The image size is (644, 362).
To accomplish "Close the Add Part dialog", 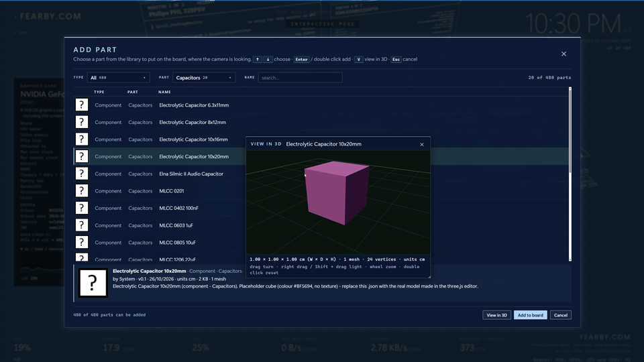I will point(564,54).
